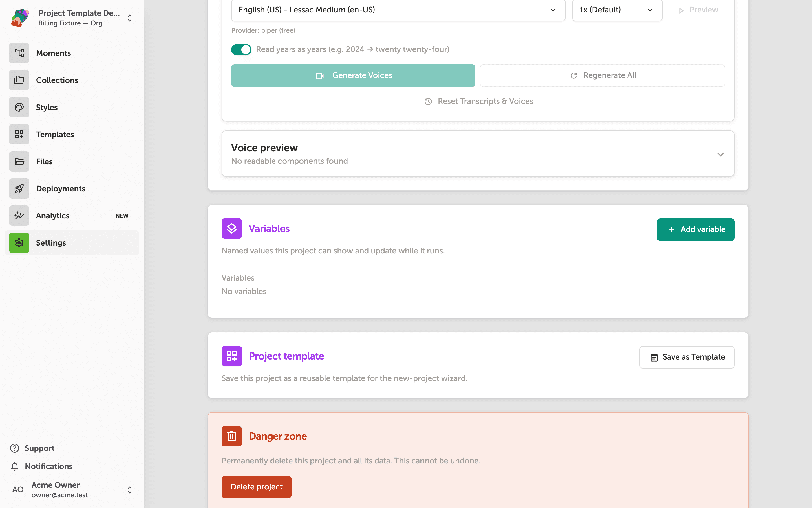Image resolution: width=812 pixels, height=508 pixels.
Task: Click owner@acme.test email text
Action: pos(60,495)
